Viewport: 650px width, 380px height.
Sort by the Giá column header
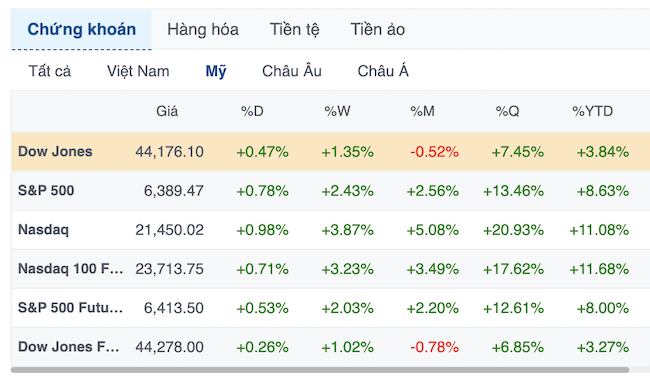[x=167, y=111]
